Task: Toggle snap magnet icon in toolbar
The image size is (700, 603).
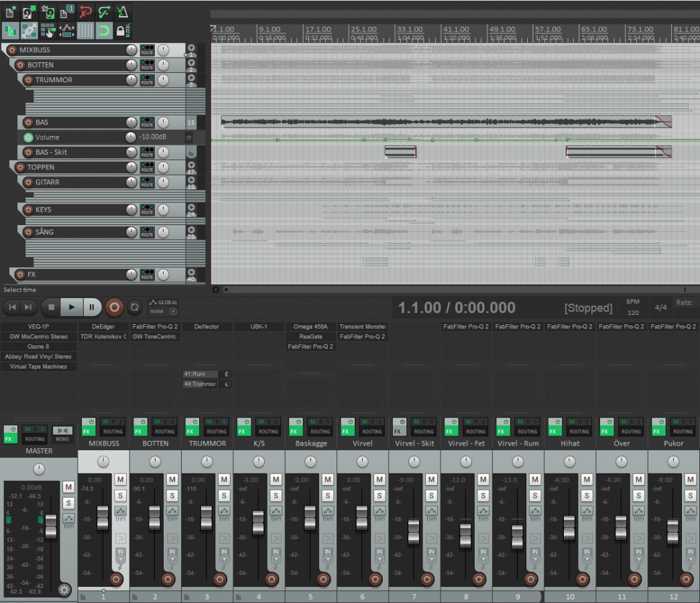Action: [105, 30]
